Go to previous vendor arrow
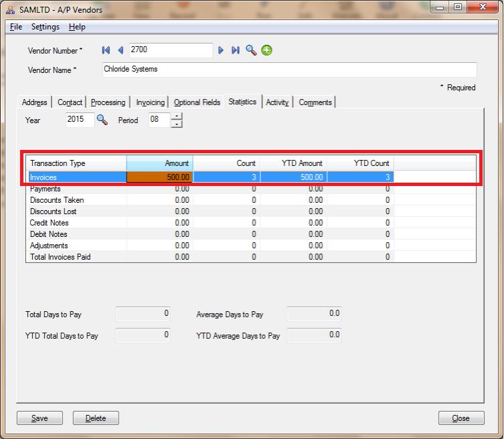This screenshot has height=439, width=504. click(x=121, y=50)
